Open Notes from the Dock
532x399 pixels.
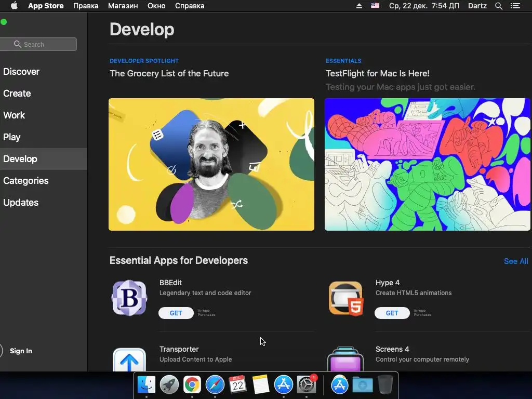click(x=261, y=384)
